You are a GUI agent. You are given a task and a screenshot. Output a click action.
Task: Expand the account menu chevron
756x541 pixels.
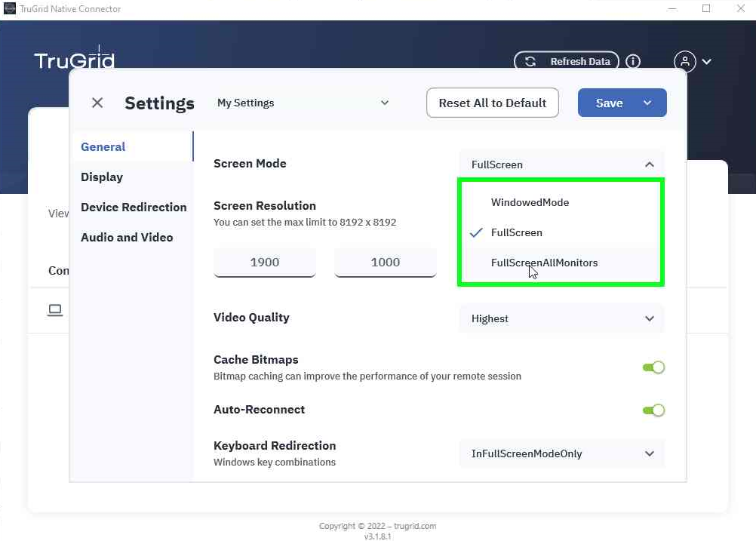pyautogui.click(x=707, y=62)
